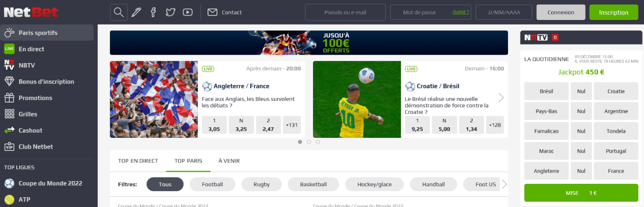This screenshot has width=644, height=207.
Task: Select France in the Angleterre grid row
Action: [616, 171]
